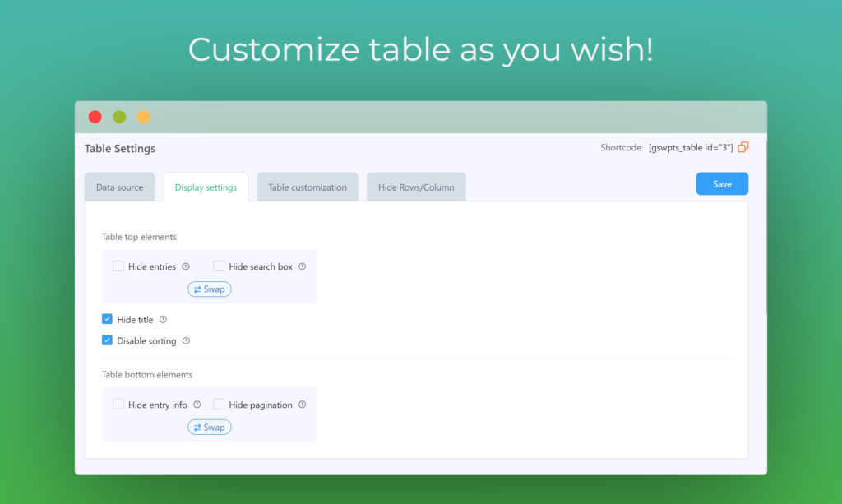Screen dimensions: 842x504
Task: Click the Table top elements label
Action: click(139, 237)
